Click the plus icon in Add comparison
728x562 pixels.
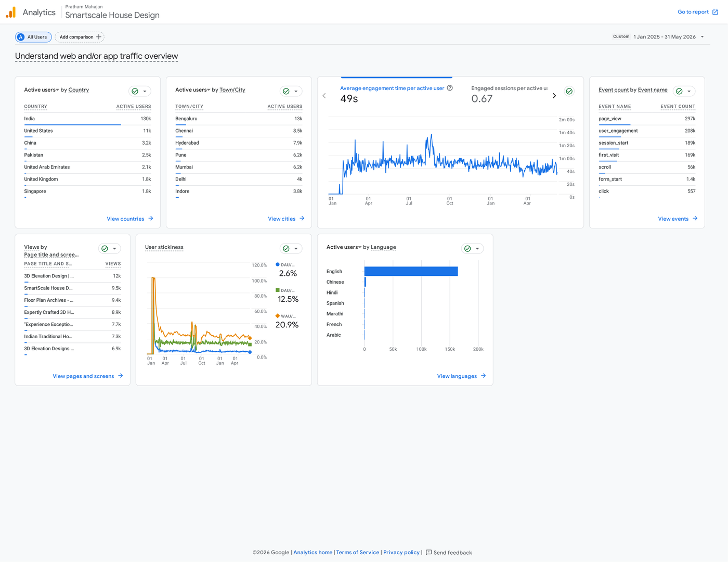99,37
